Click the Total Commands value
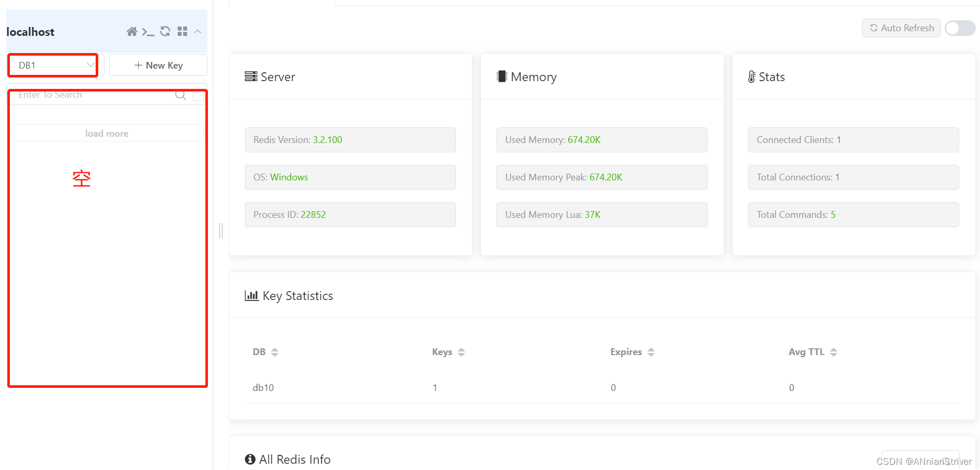The image size is (980, 470). click(833, 215)
